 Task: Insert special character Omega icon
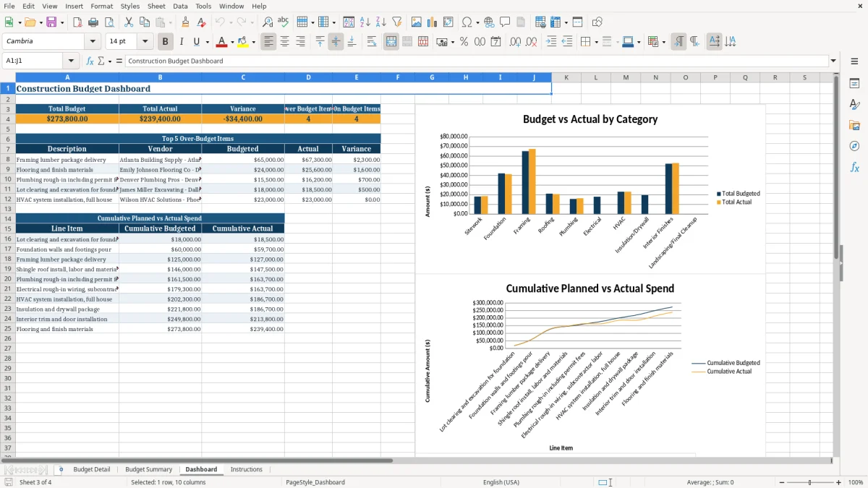point(467,22)
